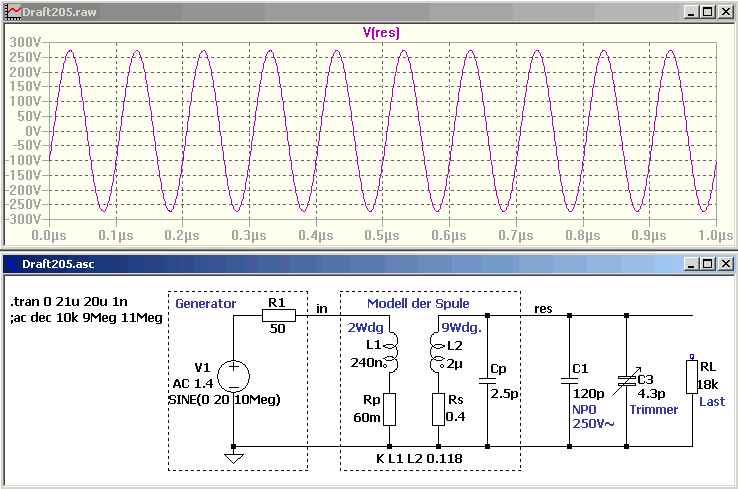Click the 60m resistance value of Rp
738x489 pixels.
click(367, 417)
